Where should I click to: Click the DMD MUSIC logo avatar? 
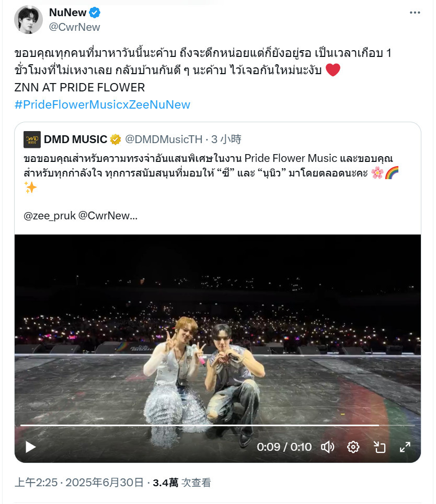[32, 139]
